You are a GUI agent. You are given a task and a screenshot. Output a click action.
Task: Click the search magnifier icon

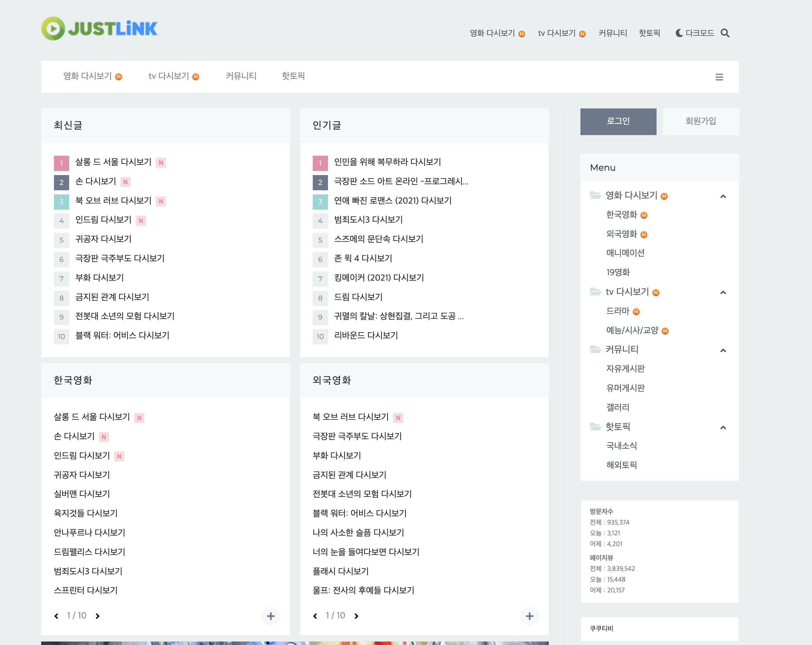725,33
